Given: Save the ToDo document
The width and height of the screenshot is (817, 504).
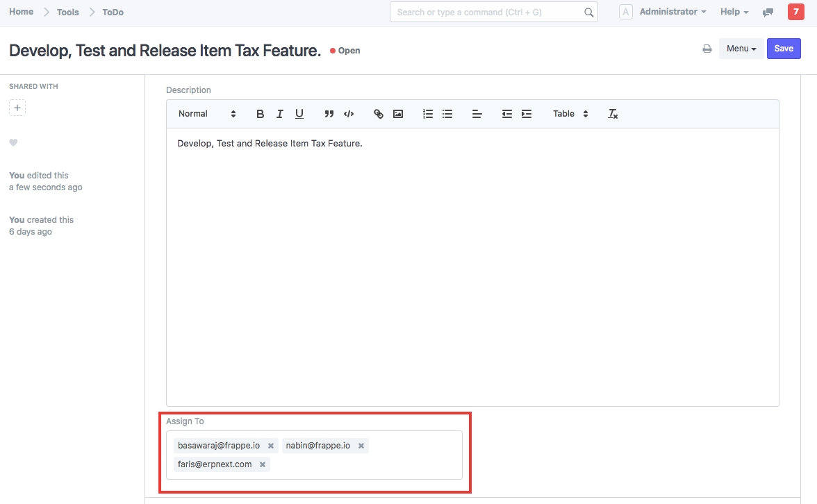Looking at the screenshot, I should (x=784, y=49).
